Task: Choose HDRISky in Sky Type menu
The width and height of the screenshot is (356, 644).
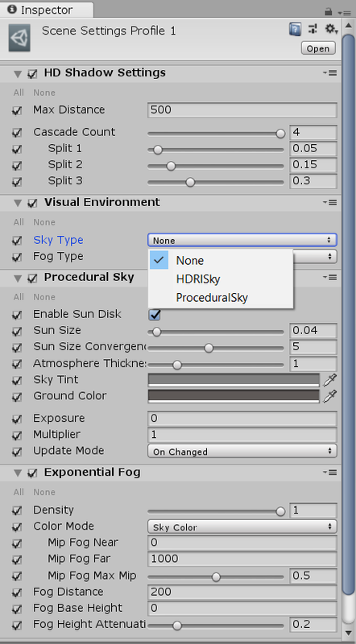Action: pos(221,279)
